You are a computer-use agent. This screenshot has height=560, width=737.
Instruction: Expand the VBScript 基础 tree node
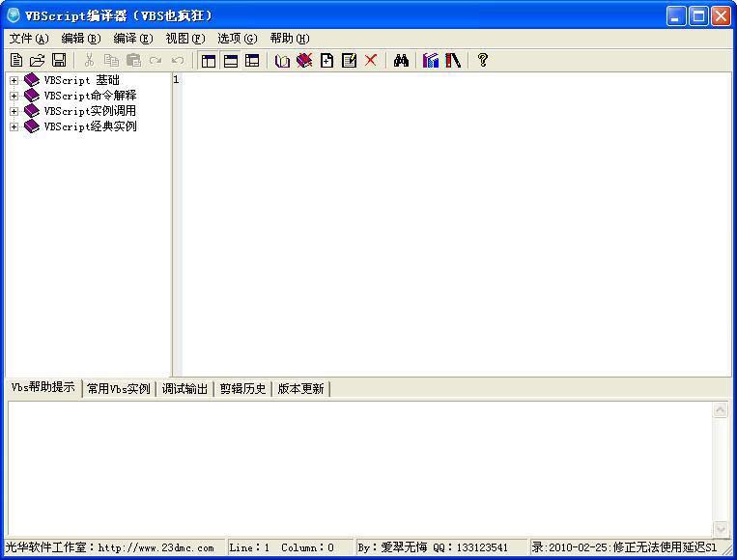pyautogui.click(x=14, y=80)
